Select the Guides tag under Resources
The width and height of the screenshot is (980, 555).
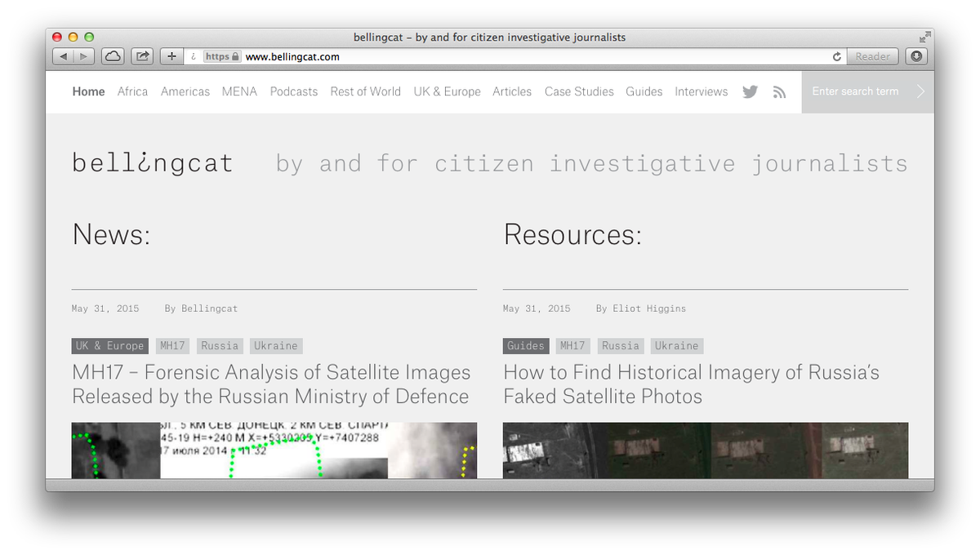click(x=526, y=346)
